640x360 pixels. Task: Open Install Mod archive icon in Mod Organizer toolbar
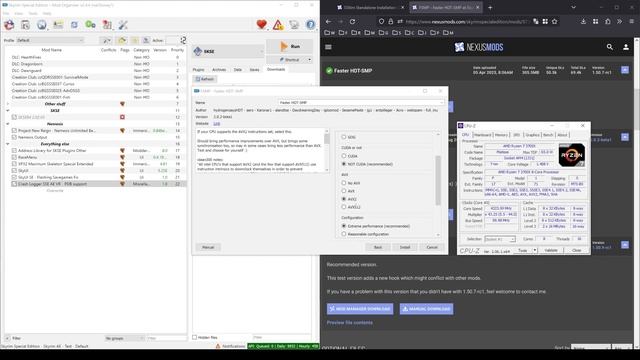pyautogui.click(x=25, y=25)
